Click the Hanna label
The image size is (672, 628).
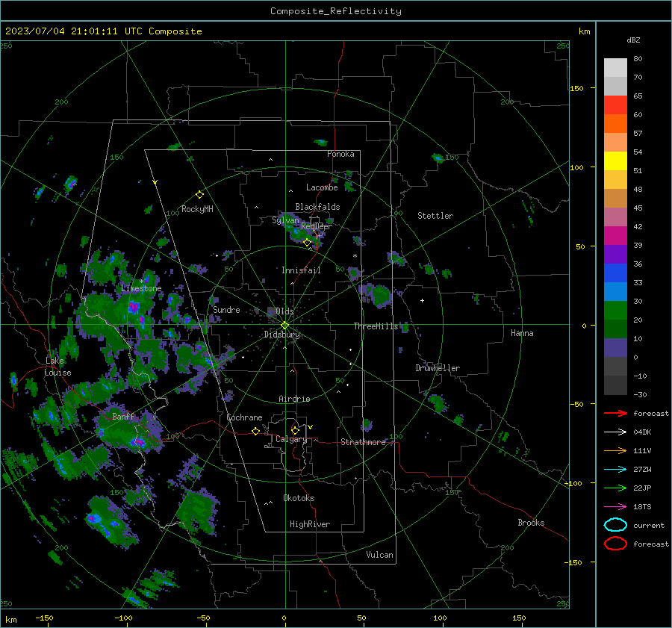[522, 333]
